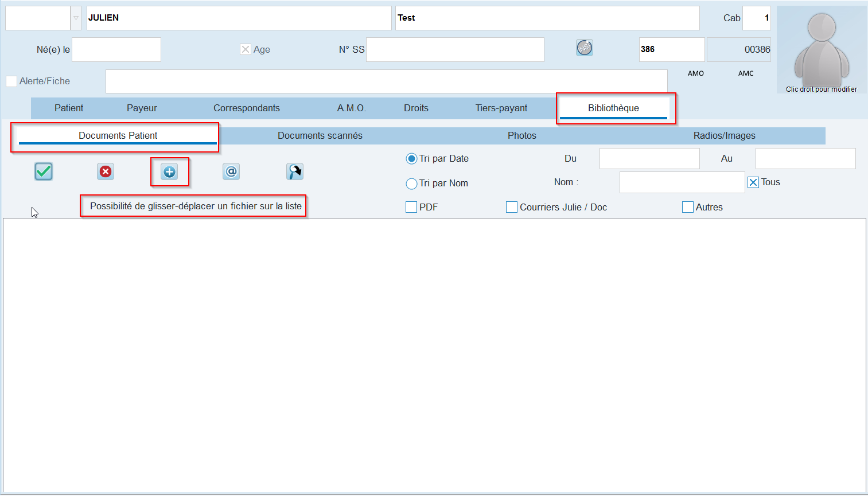Click the Né(e) le birthdate field

116,50
